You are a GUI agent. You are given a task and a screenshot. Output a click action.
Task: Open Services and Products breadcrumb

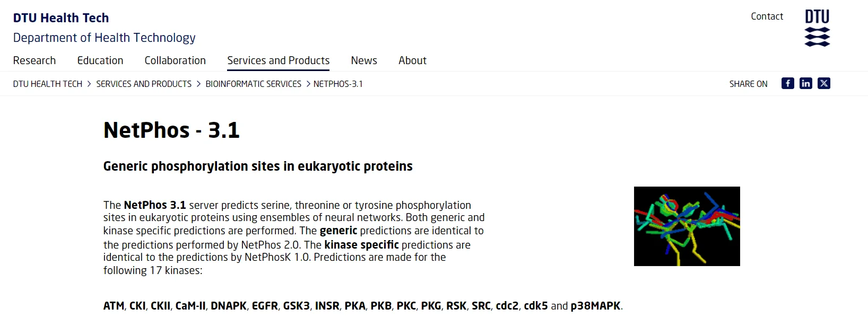[144, 84]
